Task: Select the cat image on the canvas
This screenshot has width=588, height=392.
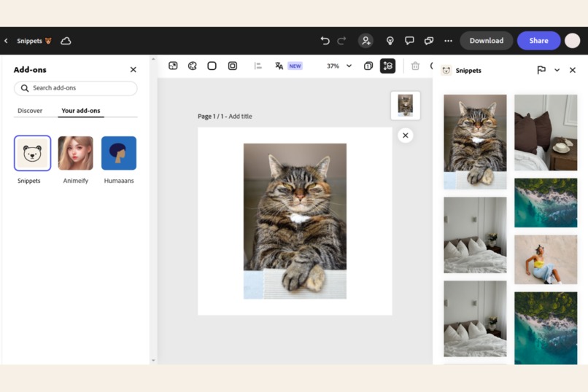Action: (295, 221)
